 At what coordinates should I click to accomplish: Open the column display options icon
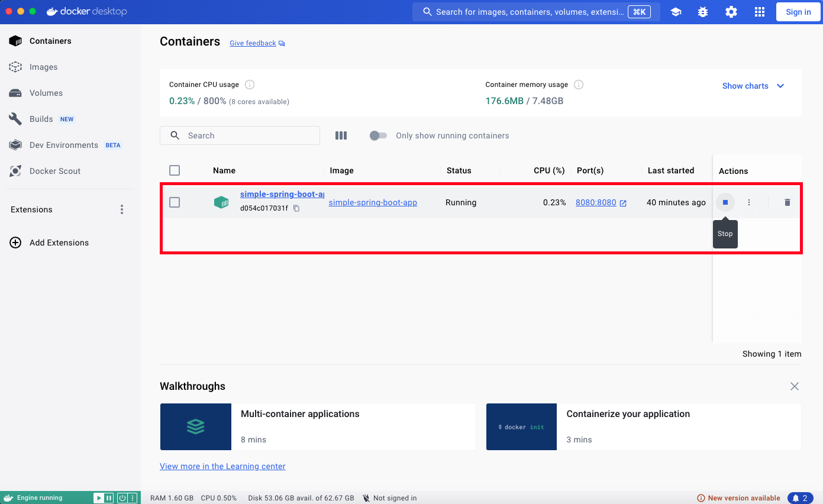point(341,135)
